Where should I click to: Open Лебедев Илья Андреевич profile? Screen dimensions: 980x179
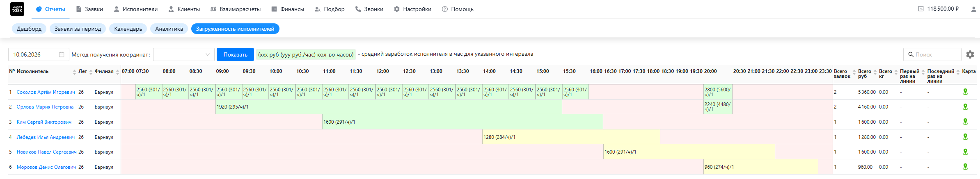tap(46, 137)
